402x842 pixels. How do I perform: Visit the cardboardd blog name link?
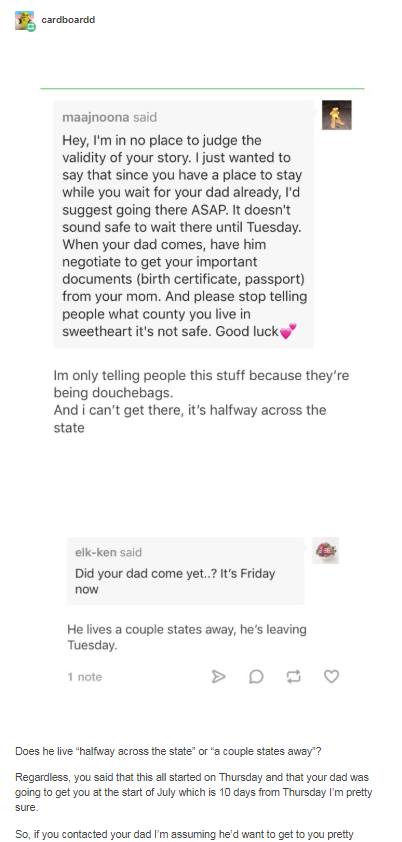tap(68, 20)
